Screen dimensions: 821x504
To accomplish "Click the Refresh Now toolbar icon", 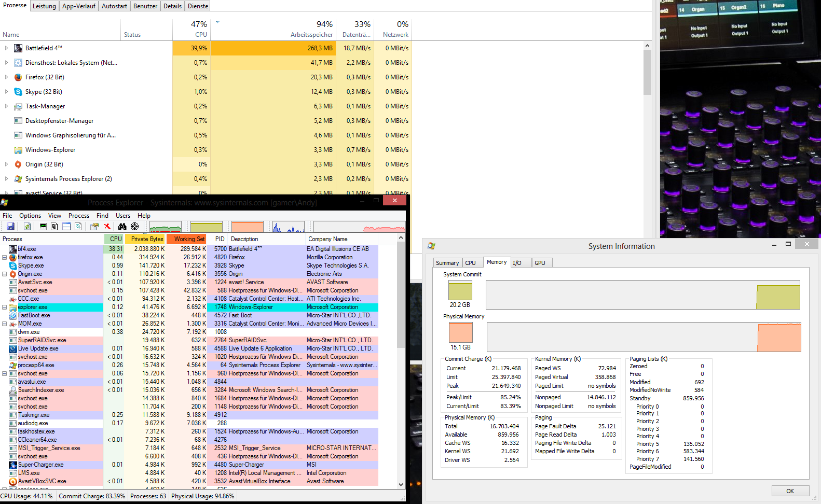I will (x=27, y=227).
